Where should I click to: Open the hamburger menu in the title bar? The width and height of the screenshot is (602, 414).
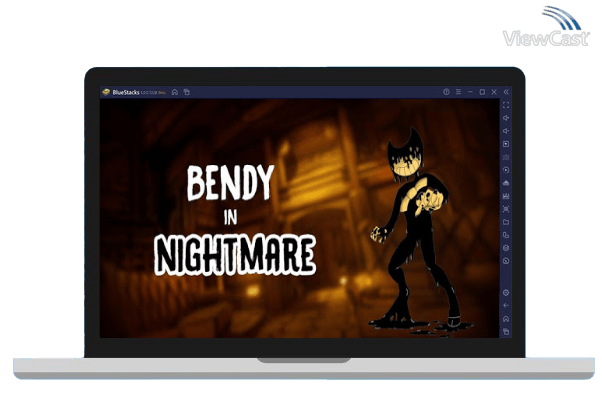[458, 92]
